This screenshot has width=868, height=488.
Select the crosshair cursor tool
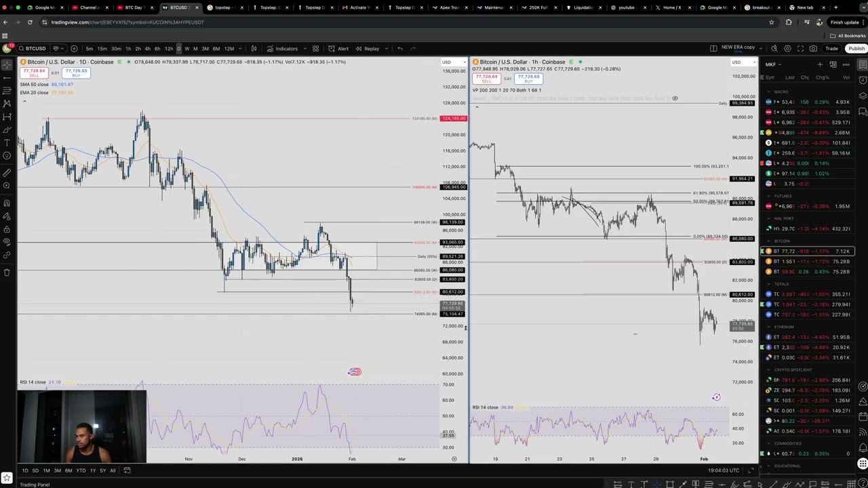point(7,64)
